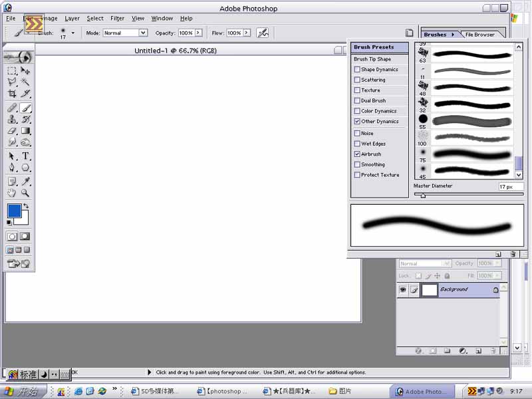Image resolution: width=532 pixels, height=399 pixels.
Task: Switch to Adobe Photoshop taskbar button
Action: pos(423,392)
